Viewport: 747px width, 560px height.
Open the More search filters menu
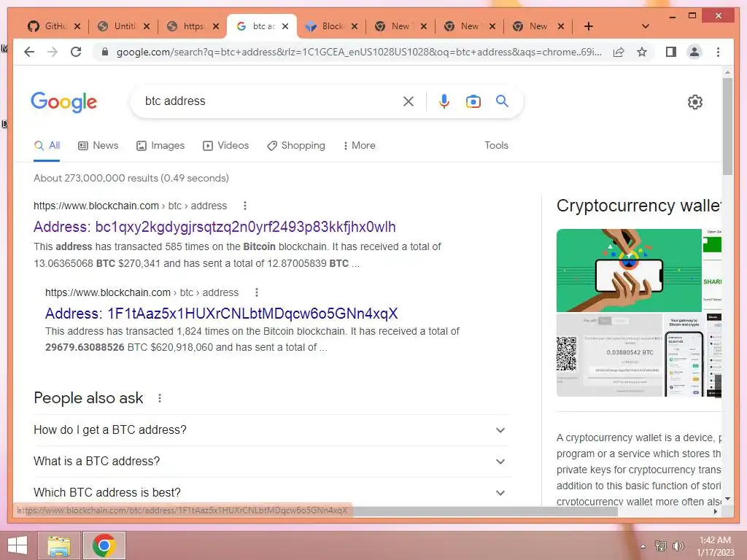pos(359,145)
